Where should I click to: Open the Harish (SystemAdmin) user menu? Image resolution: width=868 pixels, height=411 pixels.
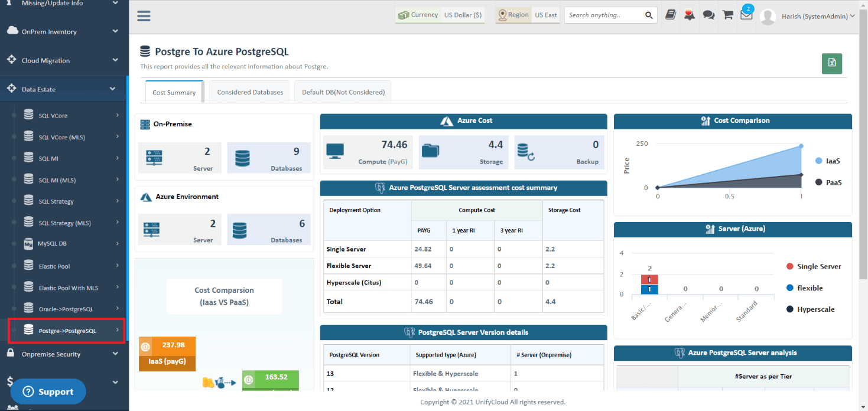(x=818, y=17)
